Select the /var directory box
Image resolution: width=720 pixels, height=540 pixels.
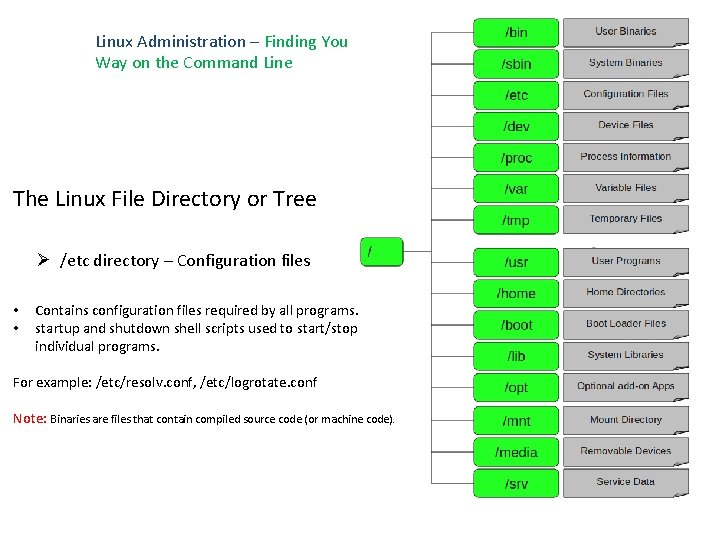click(516, 189)
